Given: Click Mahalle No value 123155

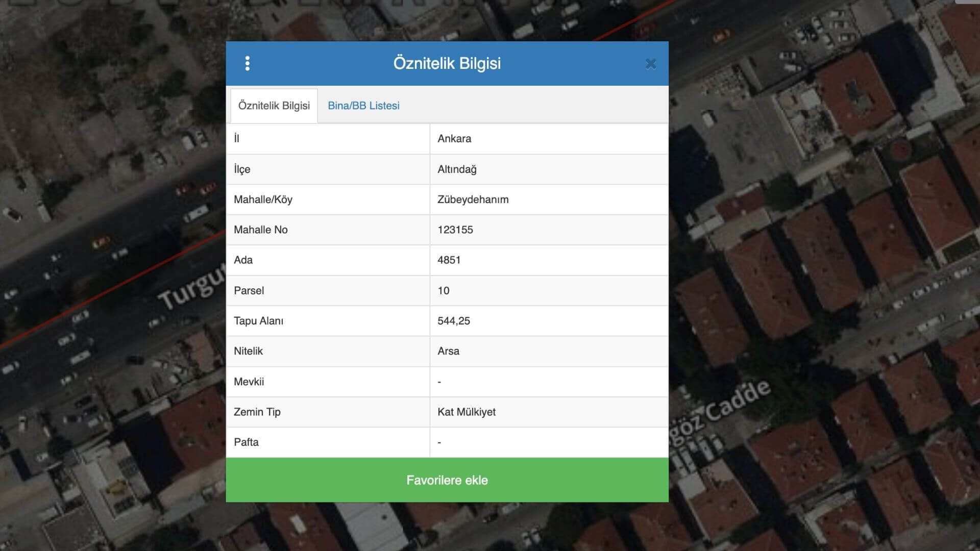Looking at the screenshot, I should [x=455, y=230].
